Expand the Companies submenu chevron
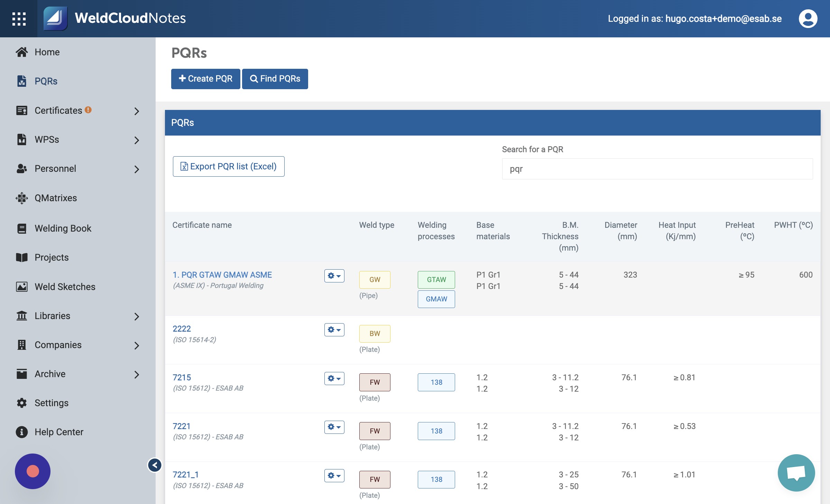The width and height of the screenshot is (830, 504). point(137,345)
